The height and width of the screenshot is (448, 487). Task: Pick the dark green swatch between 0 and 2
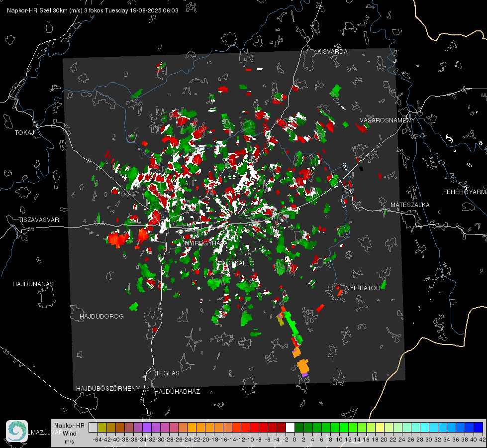(299, 427)
